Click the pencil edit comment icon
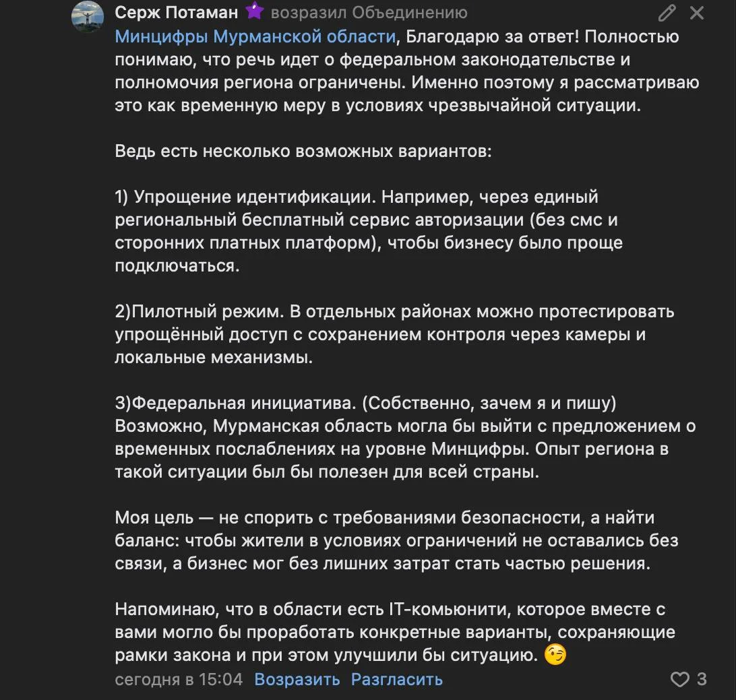This screenshot has width=736, height=700. 667,13
